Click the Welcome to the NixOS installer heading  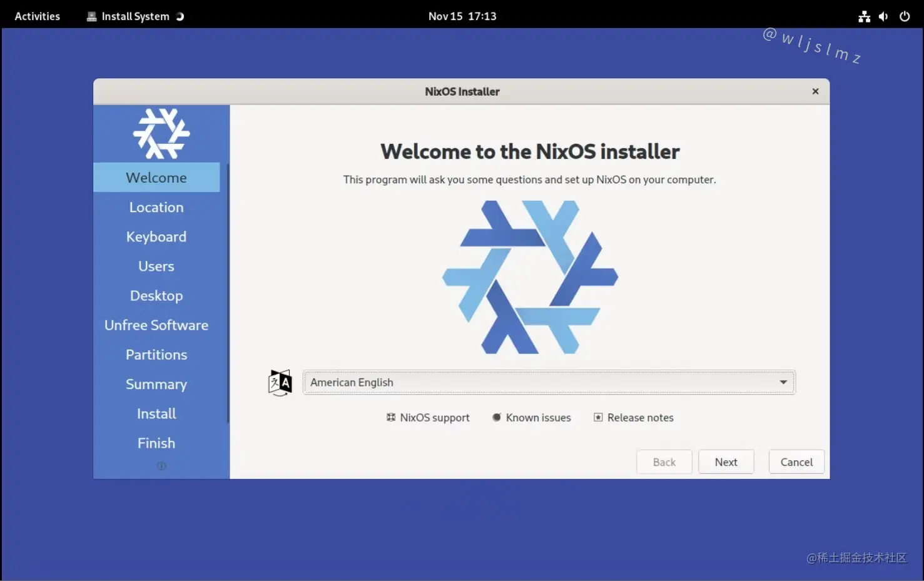pos(530,151)
